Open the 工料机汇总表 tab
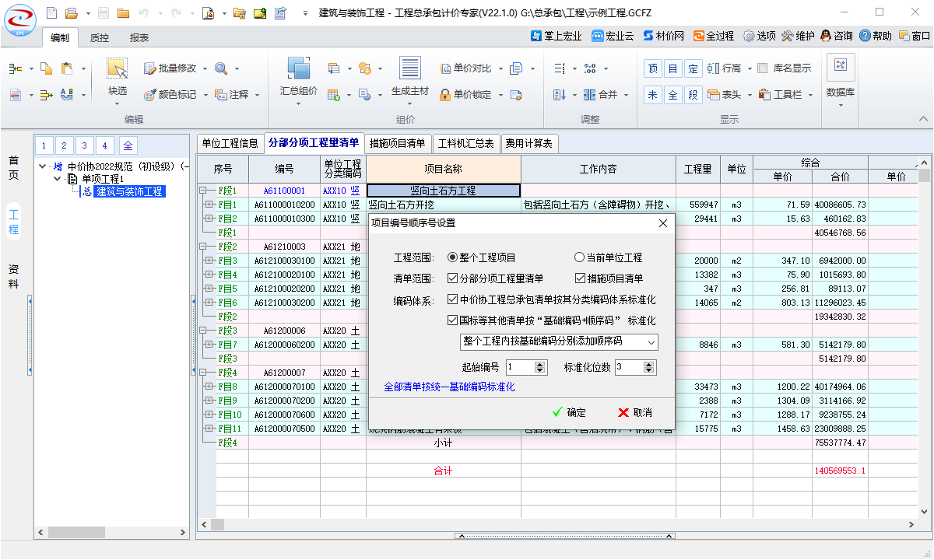Image resolution: width=934 pixels, height=560 pixels. (x=465, y=143)
